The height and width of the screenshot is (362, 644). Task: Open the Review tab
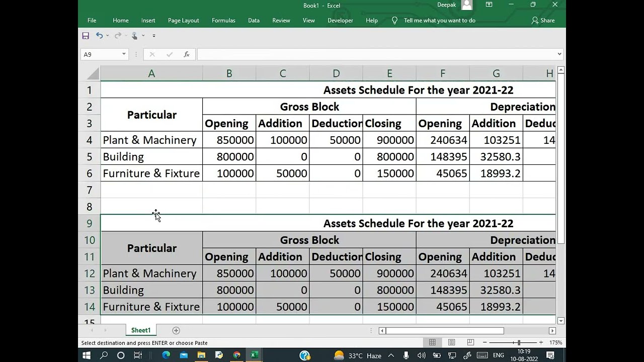(281, 21)
